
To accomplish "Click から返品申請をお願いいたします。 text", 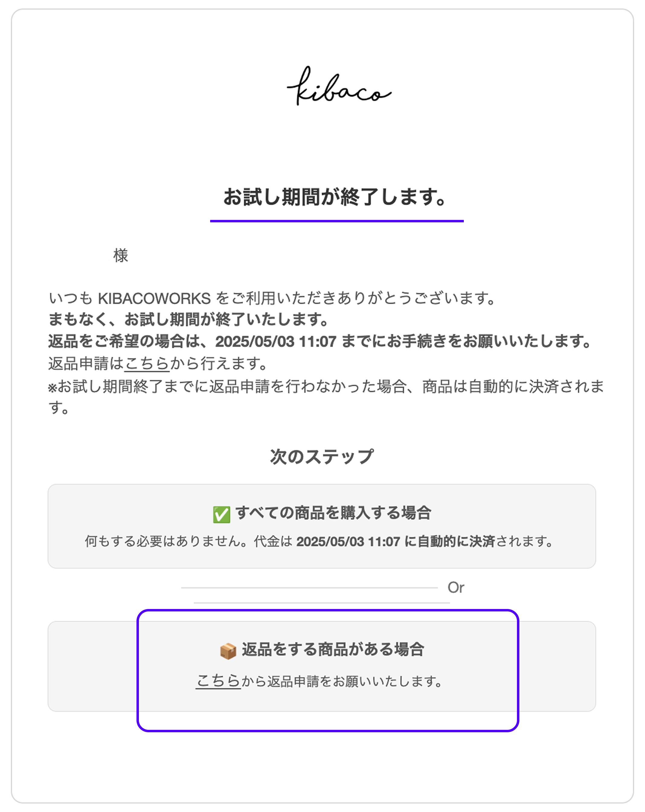I will click(342, 681).
